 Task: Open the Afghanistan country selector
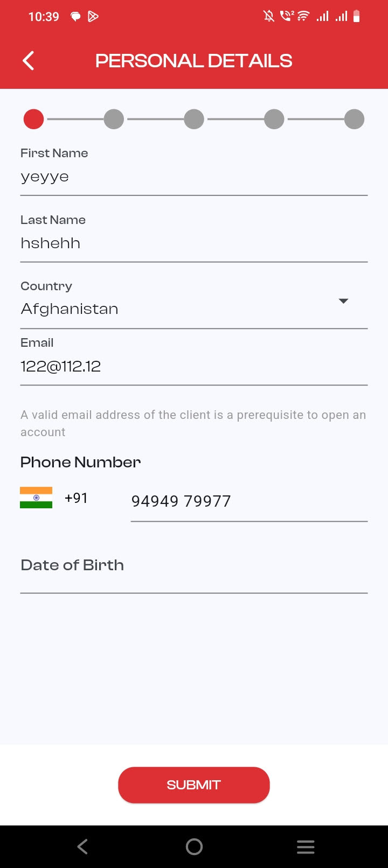pos(178,309)
